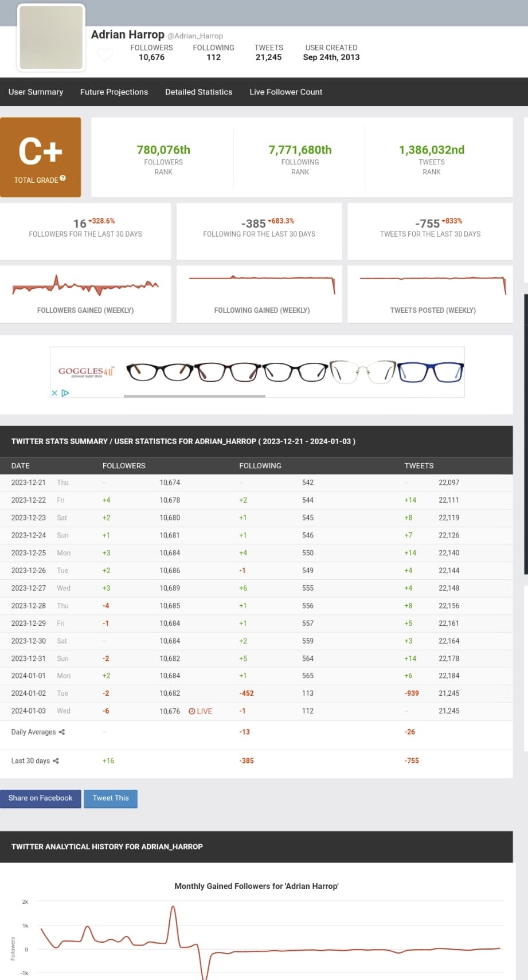The image size is (528, 980).
Task: Click the 1,386,032nd tweets rank value
Action: [432, 150]
